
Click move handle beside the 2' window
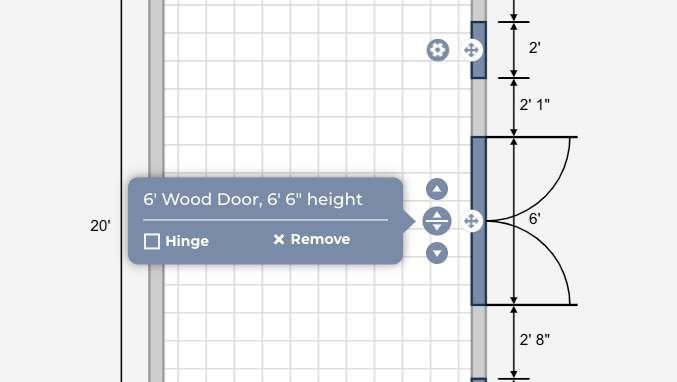click(x=471, y=50)
